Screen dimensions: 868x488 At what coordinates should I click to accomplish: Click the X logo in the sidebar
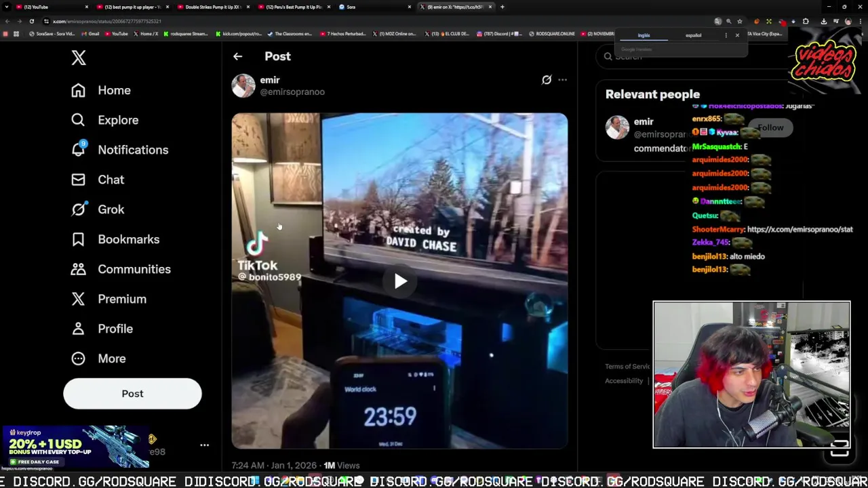coord(79,58)
